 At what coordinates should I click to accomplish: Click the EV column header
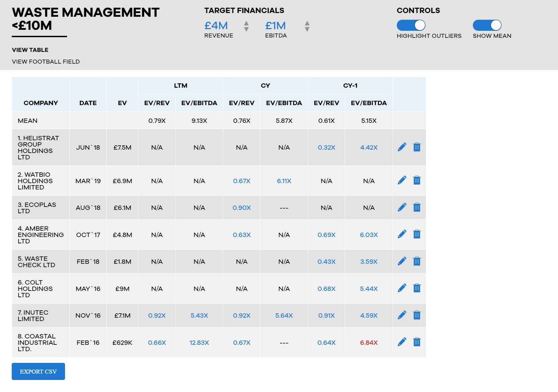(x=122, y=103)
